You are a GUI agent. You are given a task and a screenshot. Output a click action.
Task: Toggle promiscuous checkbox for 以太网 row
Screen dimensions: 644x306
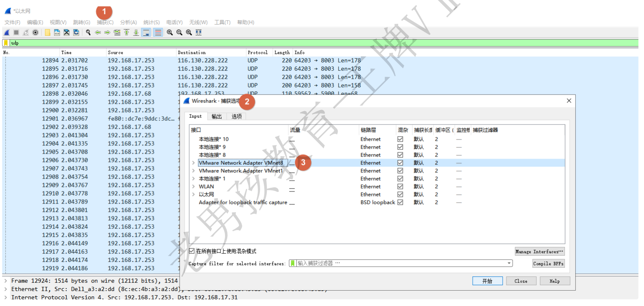[401, 194]
